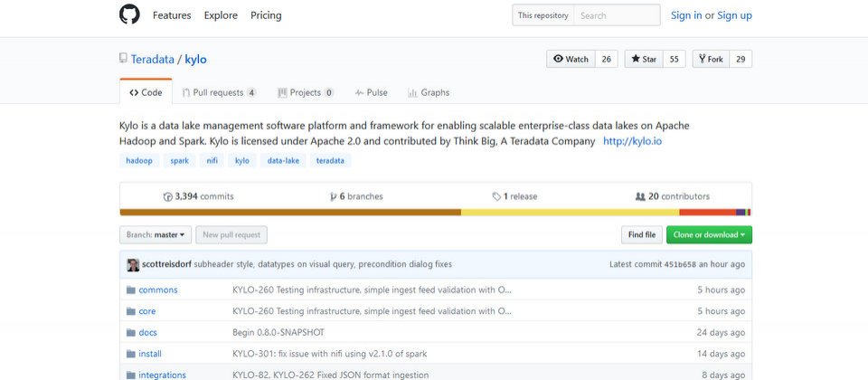Open the integrations folder icon
This screenshot has height=380, width=868.
[130, 375]
